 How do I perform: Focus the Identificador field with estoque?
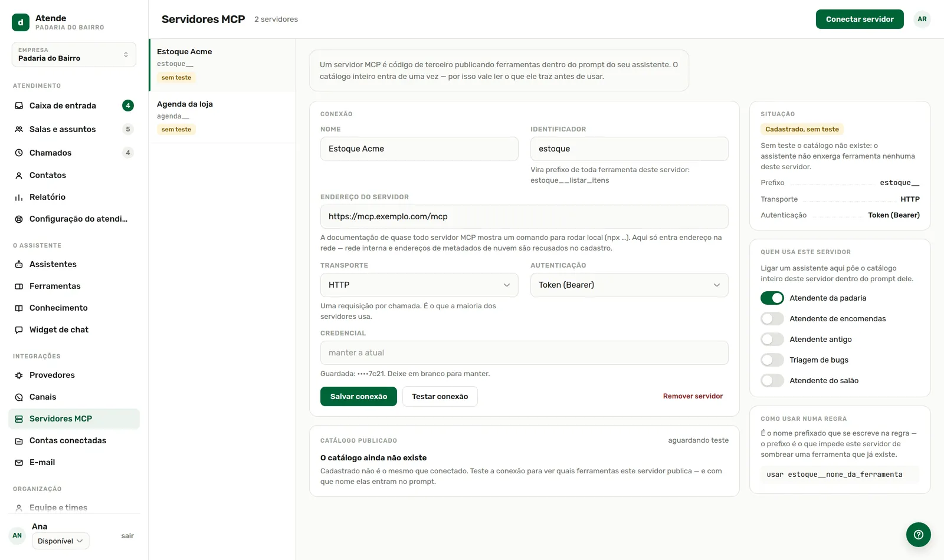pos(629,149)
